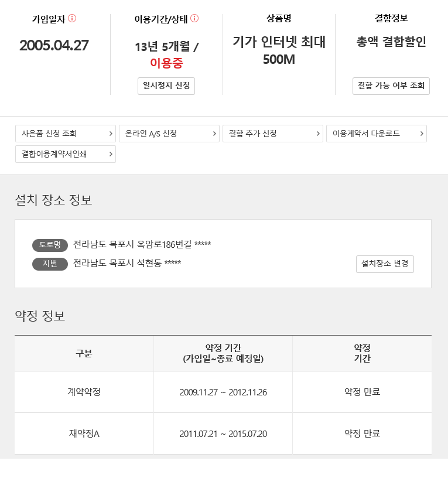Select 이용계약서 다운로드
The image size is (448, 478).
[x=370, y=134]
